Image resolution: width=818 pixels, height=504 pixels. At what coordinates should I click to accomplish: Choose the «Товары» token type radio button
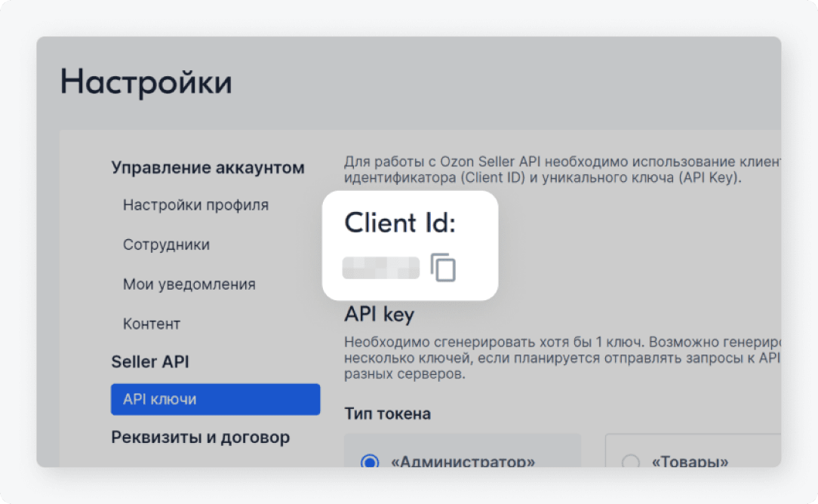(x=630, y=461)
